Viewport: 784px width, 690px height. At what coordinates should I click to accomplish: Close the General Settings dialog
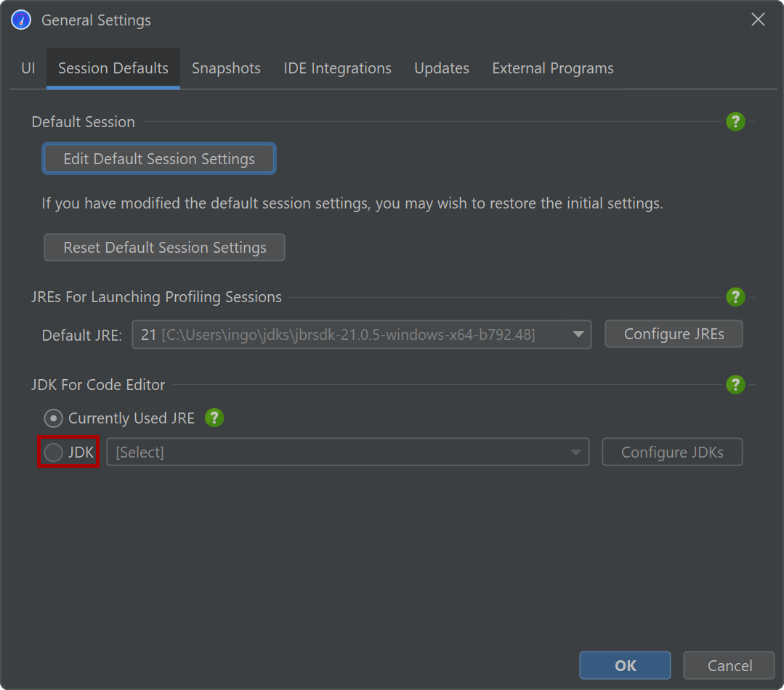coord(758,20)
